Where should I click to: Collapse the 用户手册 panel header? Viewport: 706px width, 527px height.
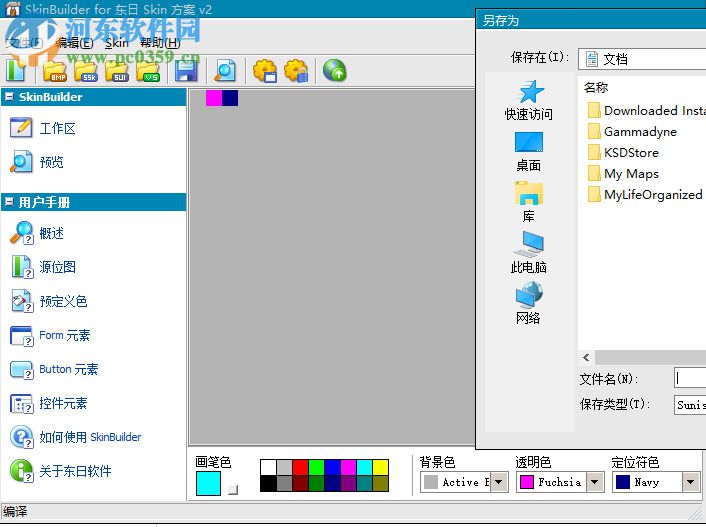(x=9, y=202)
